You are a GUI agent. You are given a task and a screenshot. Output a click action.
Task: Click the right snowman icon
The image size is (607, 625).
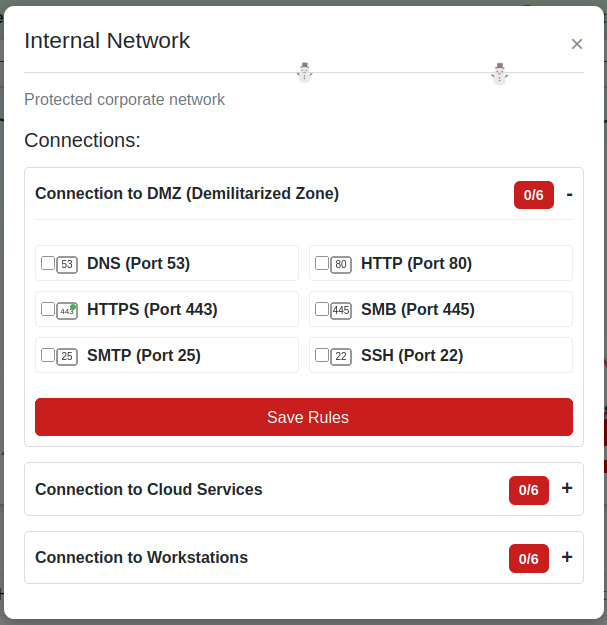500,73
